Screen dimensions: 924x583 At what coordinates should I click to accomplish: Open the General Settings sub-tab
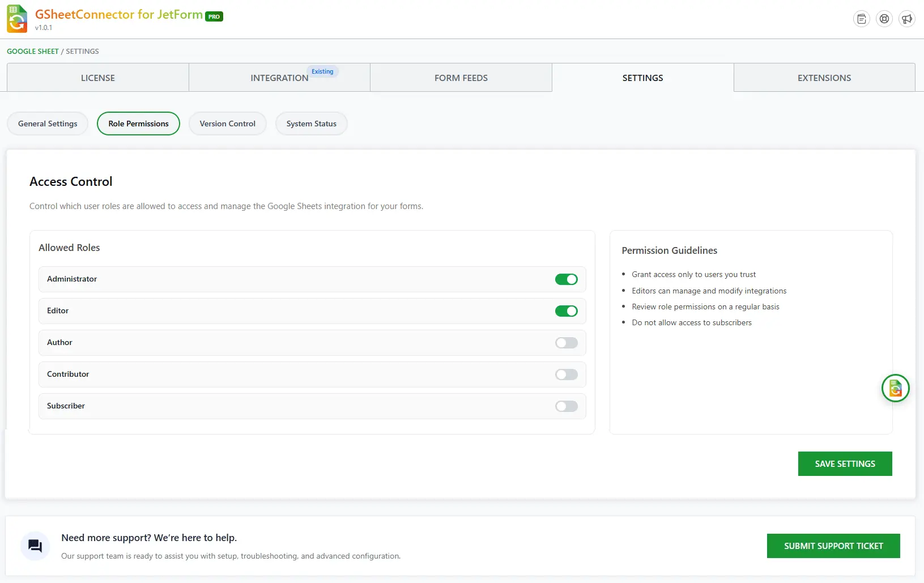(x=48, y=124)
